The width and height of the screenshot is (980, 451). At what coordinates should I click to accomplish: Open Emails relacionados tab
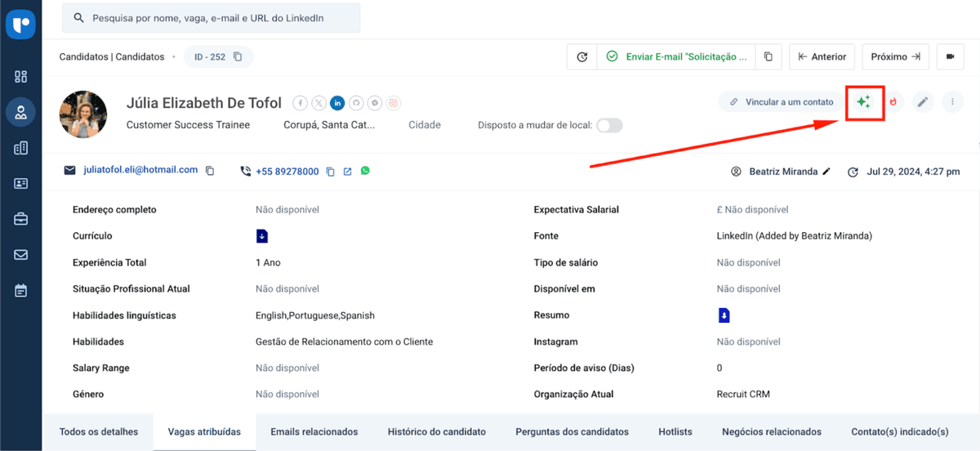[x=314, y=431]
